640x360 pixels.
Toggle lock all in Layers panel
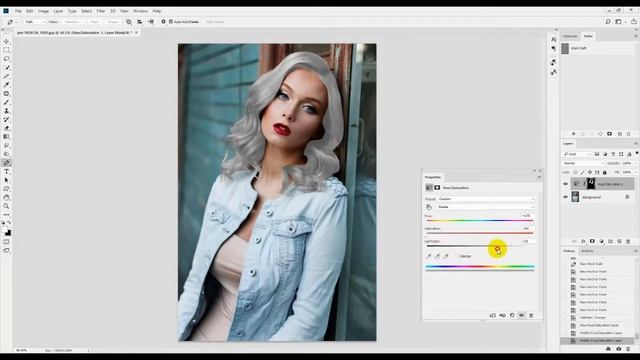point(604,173)
